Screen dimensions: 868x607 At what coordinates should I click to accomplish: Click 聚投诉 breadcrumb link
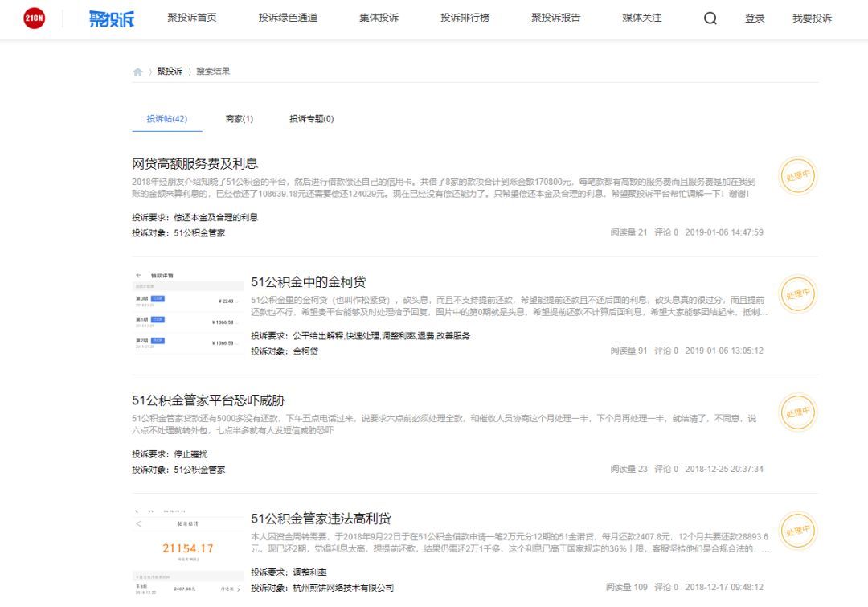tap(170, 71)
